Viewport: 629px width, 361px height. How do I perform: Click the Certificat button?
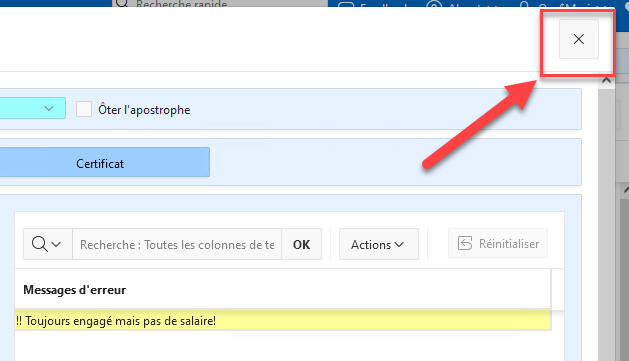[x=104, y=162]
